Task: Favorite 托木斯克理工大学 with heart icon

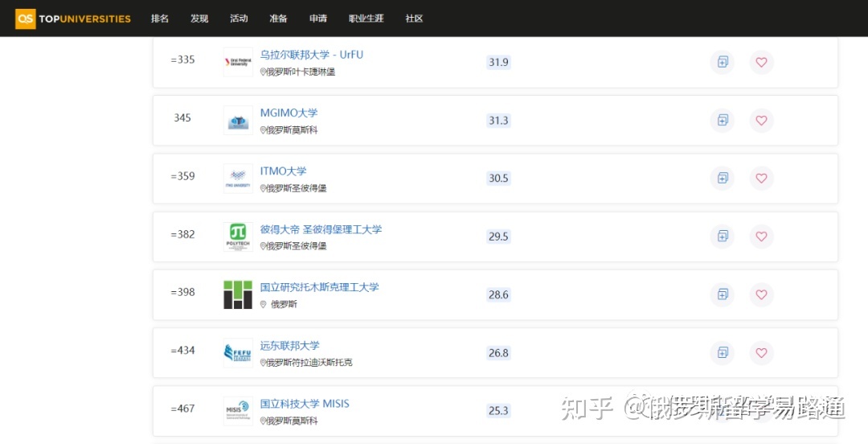Action: click(x=762, y=294)
